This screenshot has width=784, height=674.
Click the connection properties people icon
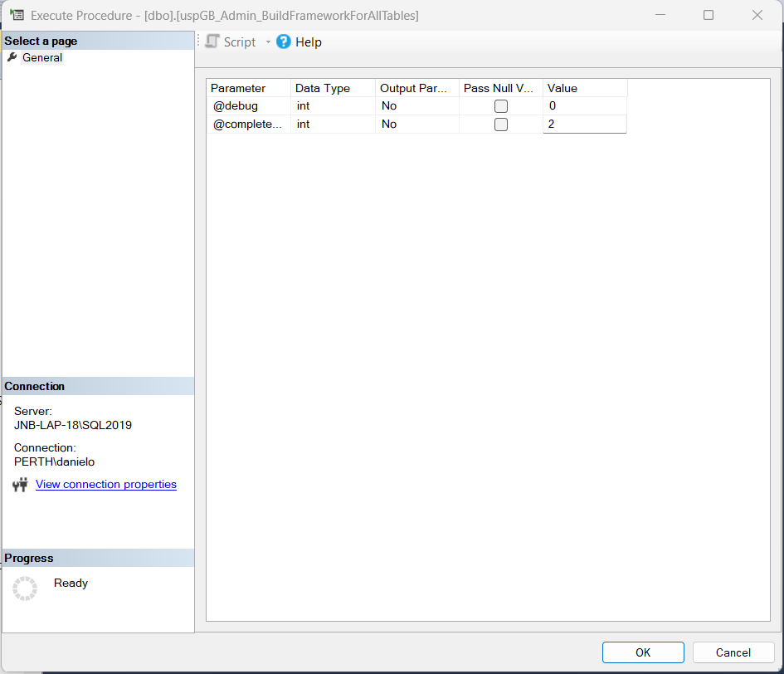click(20, 484)
